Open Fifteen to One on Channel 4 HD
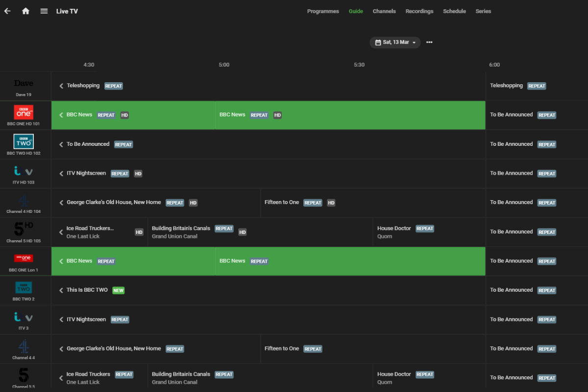This screenshot has height=392, width=588. pyautogui.click(x=373, y=203)
